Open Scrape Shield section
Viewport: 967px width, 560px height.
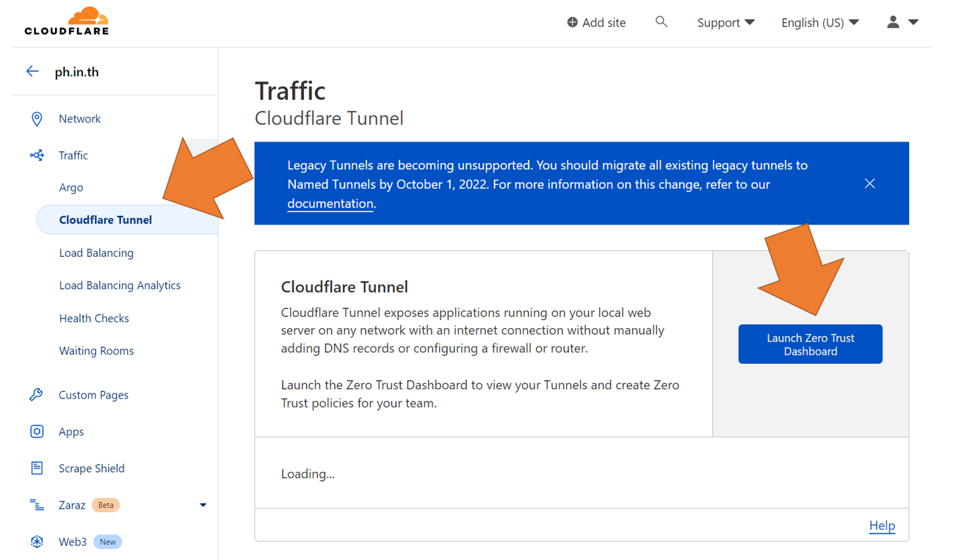(92, 468)
